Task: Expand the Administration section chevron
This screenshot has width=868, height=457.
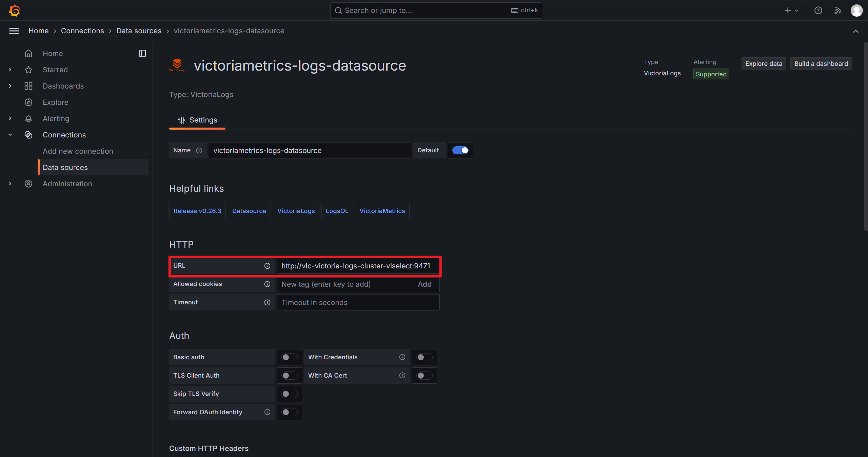Action: pyautogui.click(x=10, y=184)
